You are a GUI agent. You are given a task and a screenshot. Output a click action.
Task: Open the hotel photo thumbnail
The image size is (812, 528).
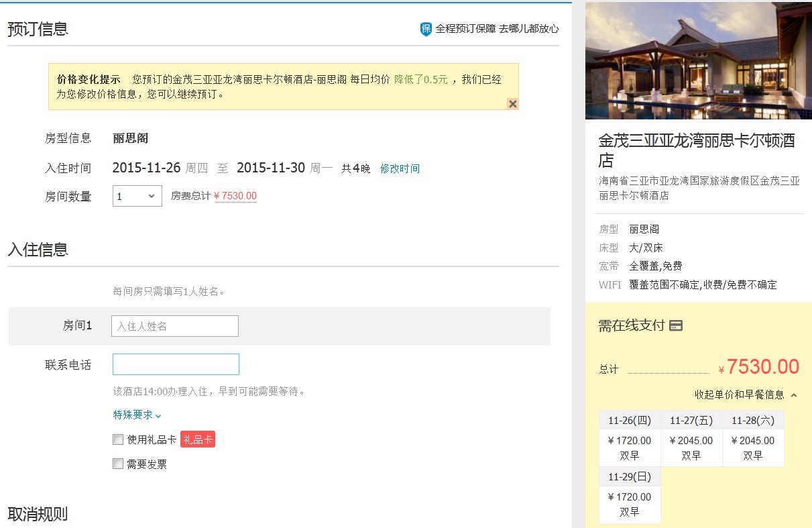click(x=698, y=61)
